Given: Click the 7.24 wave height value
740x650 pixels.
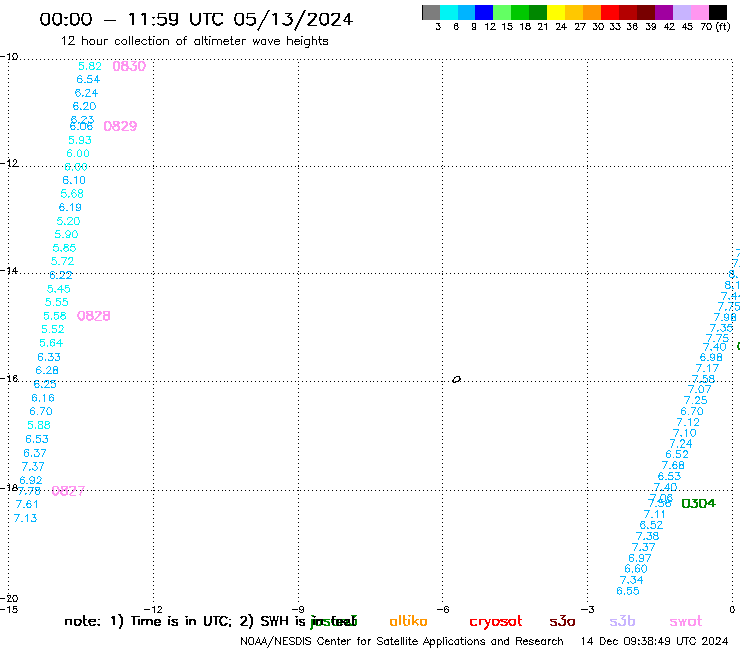Looking at the screenshot, I should [681, 444].
